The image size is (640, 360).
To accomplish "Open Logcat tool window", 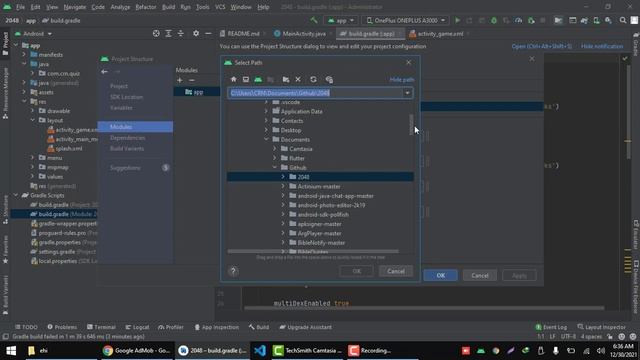I will [x=137, y=327].
